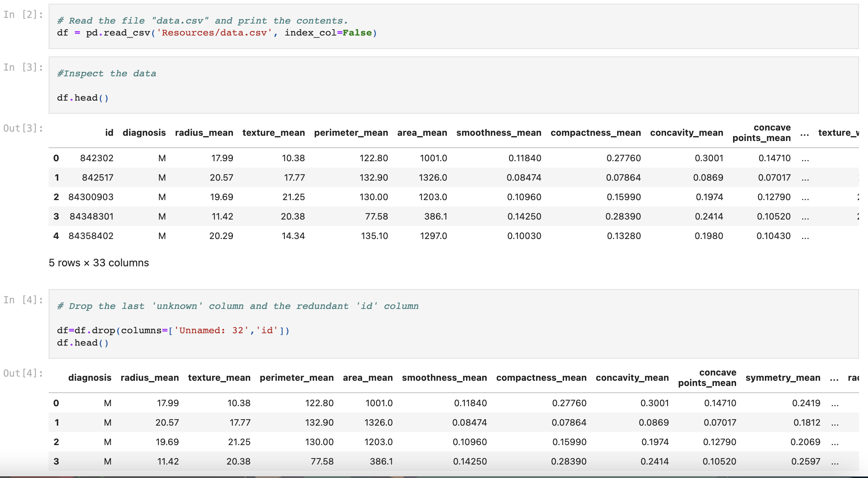Image resolution: width=868 pixels, height=478 pixels.
Task: Click the symmetry_mean column header
Action: (x=783, y=378)
